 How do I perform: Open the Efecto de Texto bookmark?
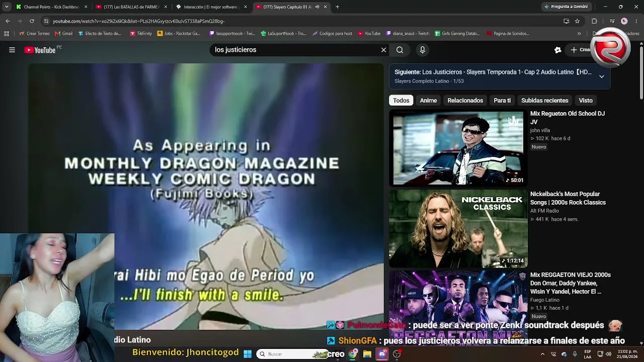click(100, 34)
